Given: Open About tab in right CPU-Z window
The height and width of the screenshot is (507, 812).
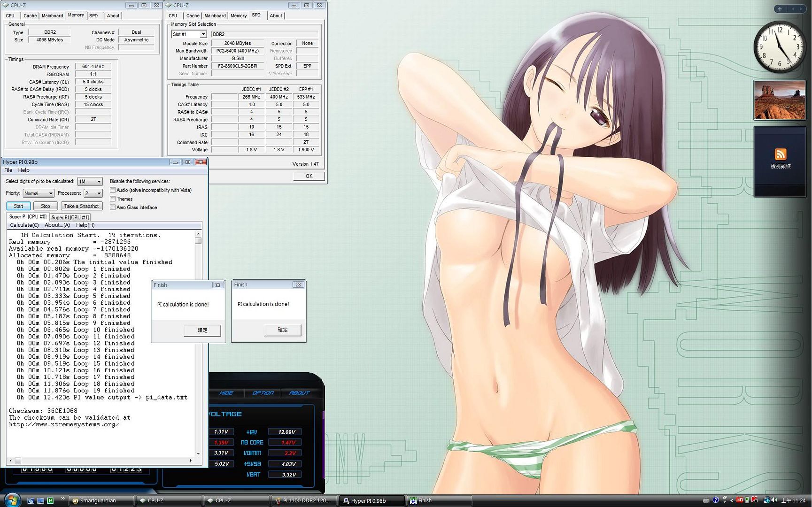Looking at the screenshot, I should pos(276,16).
